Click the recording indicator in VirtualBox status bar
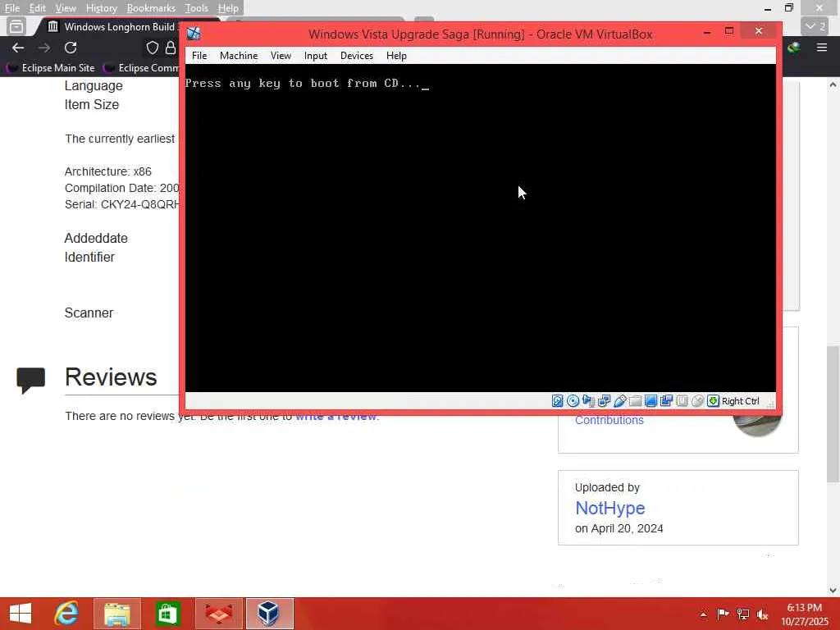The image size is (840, 630). point(666,400)
